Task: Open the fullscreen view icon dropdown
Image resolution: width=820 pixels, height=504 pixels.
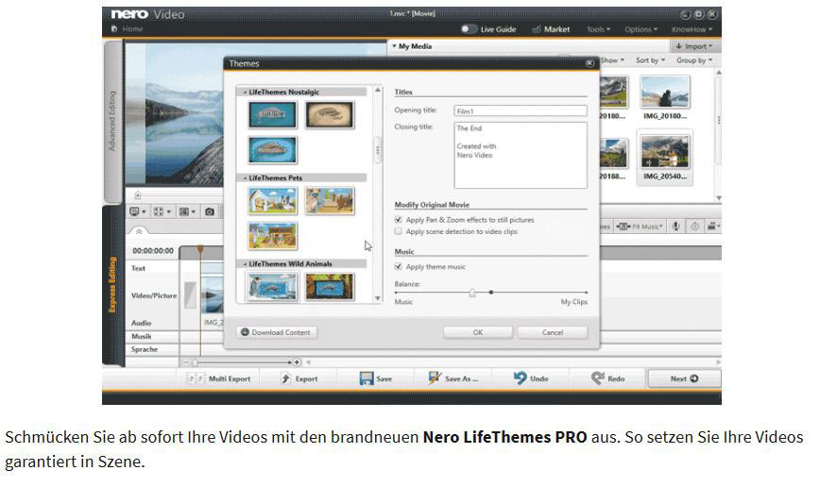Action: (162, 211)
